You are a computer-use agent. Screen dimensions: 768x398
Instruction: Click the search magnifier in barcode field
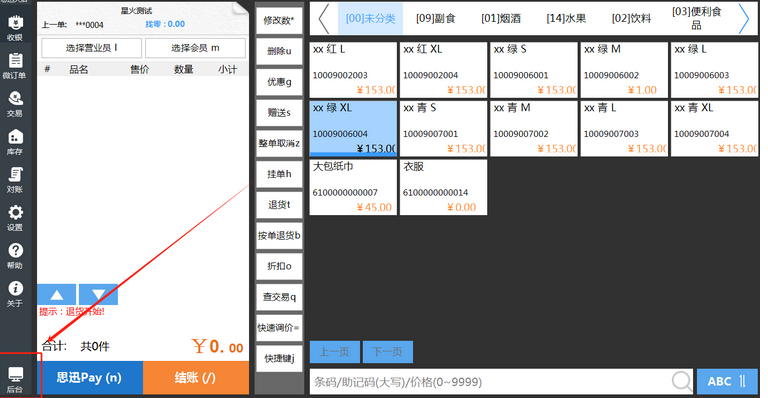coord(681,381)
